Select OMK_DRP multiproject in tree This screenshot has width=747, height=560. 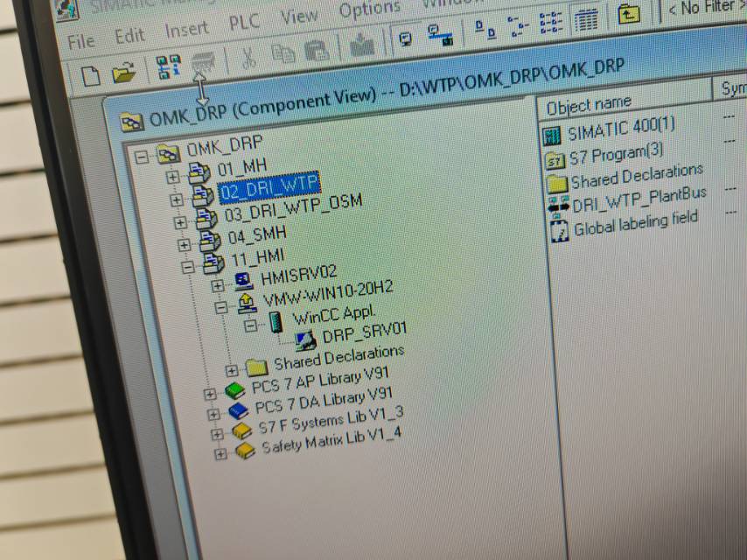pos(224,146)
